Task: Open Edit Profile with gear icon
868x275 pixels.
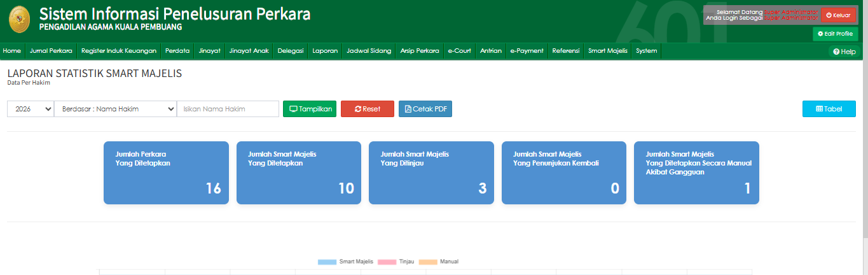Action: click(835, 34)
